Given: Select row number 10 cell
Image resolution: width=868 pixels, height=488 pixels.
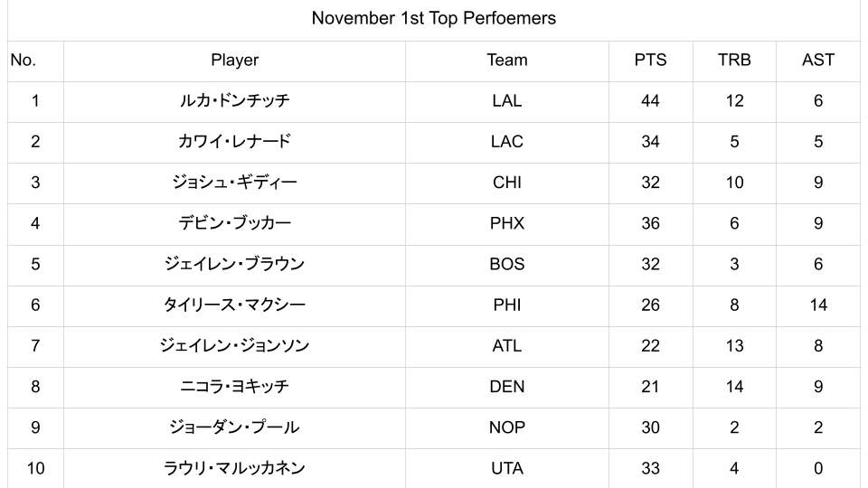Looking at the screenshot, I should [x=35, y=468].
